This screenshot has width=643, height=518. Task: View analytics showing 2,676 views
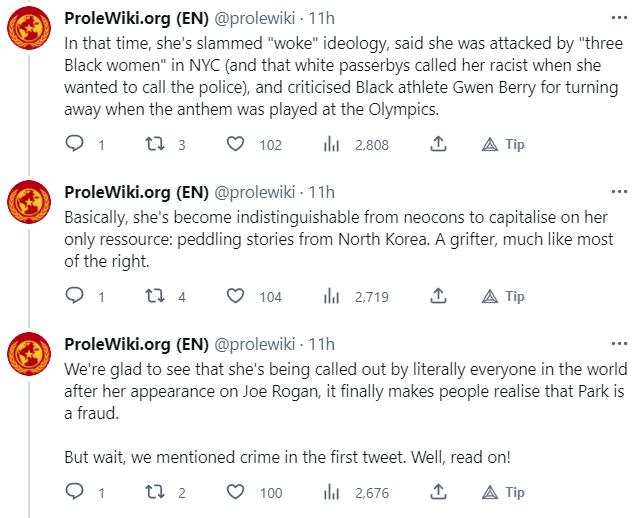332,492
